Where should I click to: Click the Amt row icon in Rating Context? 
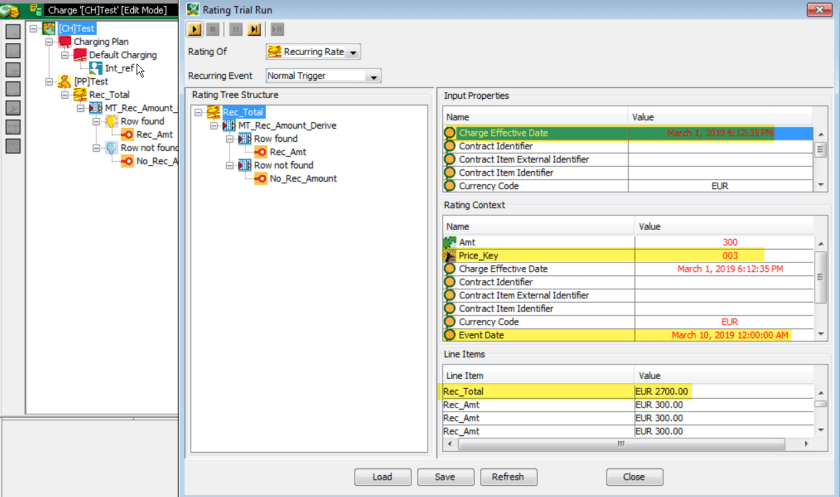[x=450, y=243]
